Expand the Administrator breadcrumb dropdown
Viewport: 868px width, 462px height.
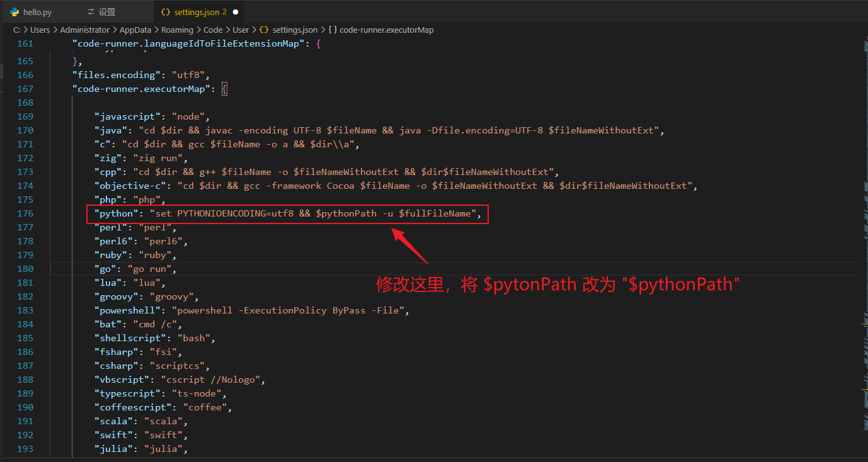click(x=84, y=30)
